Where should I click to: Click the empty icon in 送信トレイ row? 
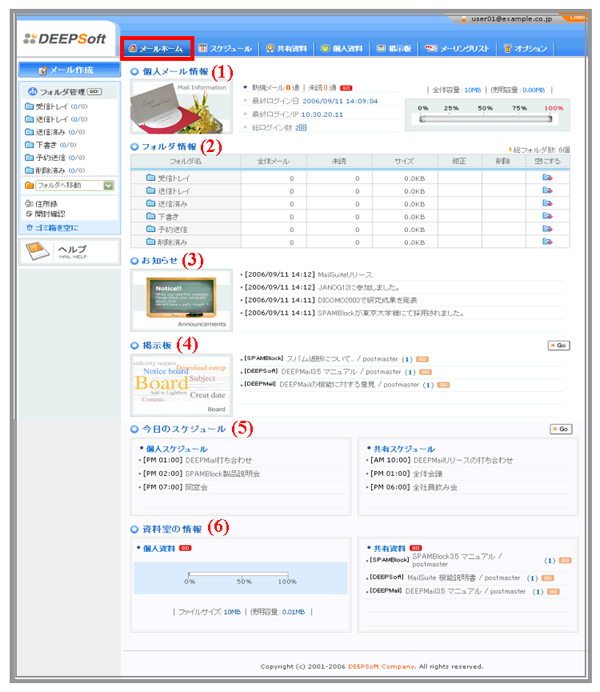point(547,190)
